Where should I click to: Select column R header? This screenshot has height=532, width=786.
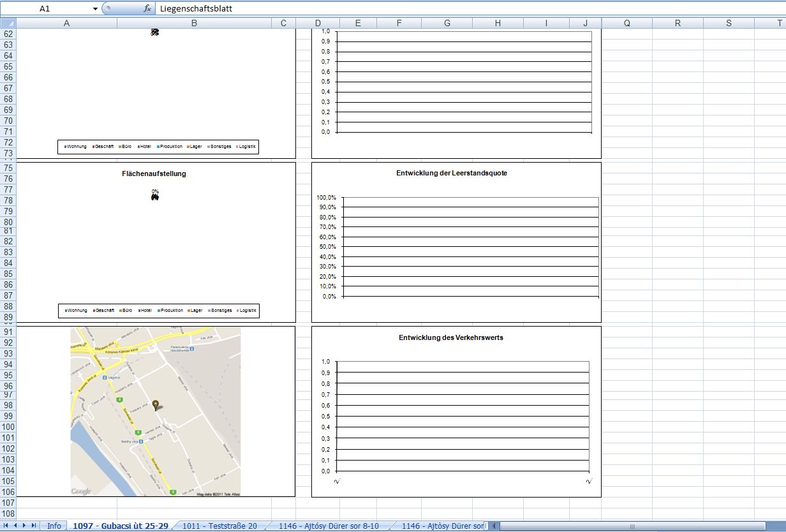click(678, 23)
